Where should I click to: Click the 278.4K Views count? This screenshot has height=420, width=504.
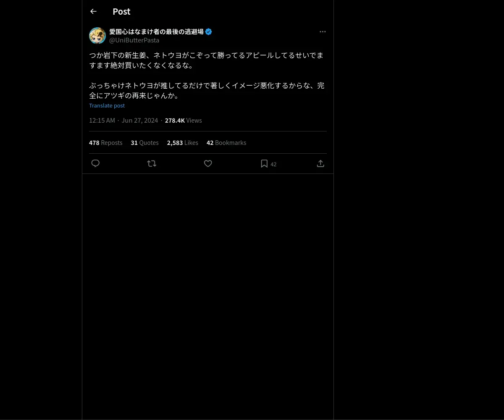point(184,120)
